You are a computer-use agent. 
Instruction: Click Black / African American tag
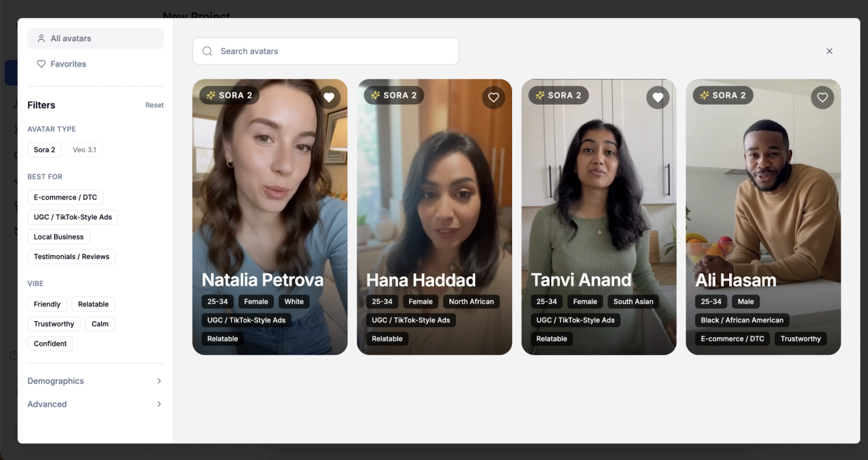(742, 320)
